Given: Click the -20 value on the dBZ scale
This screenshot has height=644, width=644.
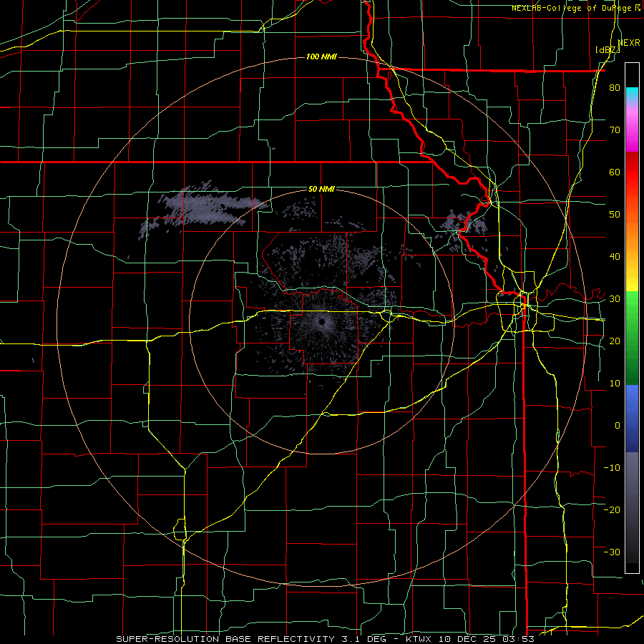Looking at the screenshot, I should (x=612, y=509).
